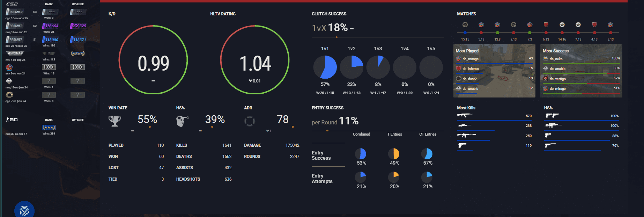Click the CS:GO three-star rank badge
Screen dimensions: 644x217
pyautogui.click(x=49, y=128)
